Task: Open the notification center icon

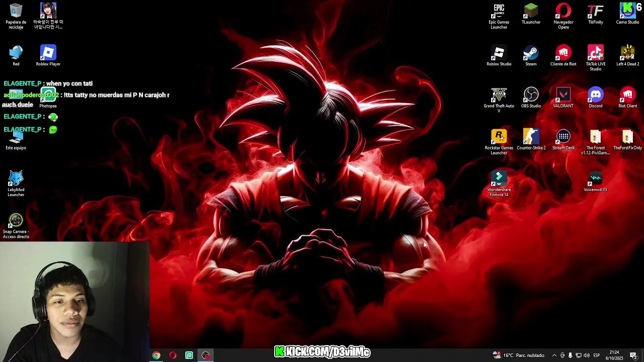Action: coord(633,355)
